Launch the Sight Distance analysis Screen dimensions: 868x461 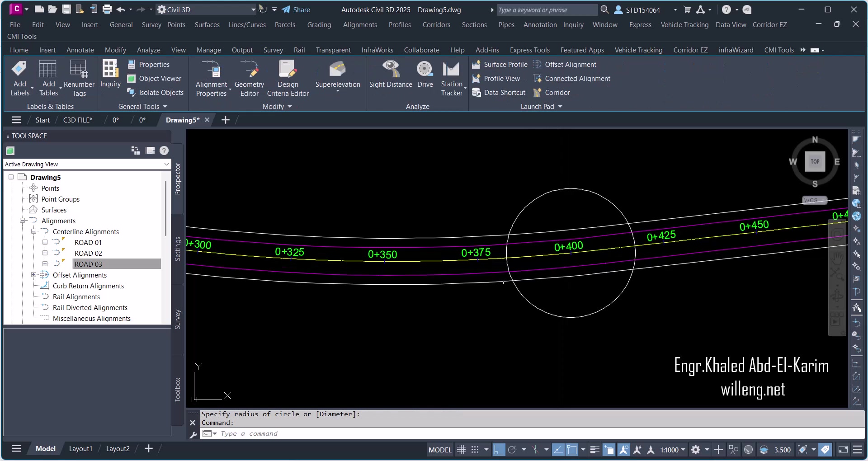(x=391, y=75)
